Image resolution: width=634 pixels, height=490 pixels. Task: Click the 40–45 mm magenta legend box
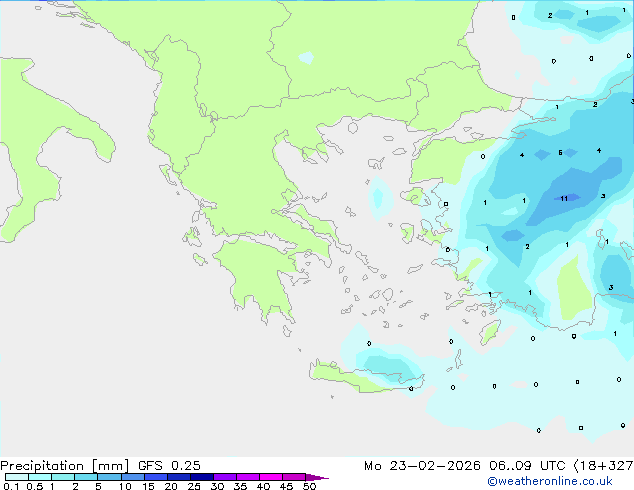(x=271, y=477)
